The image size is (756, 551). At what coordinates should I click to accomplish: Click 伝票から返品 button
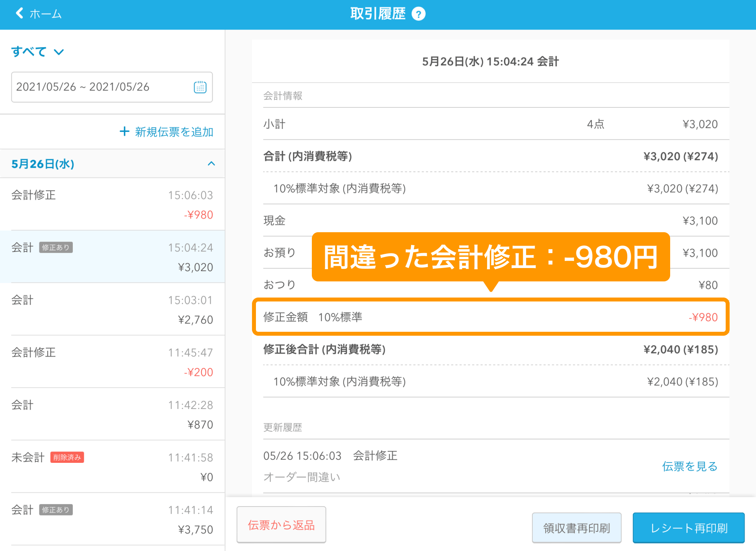point(281,525)
